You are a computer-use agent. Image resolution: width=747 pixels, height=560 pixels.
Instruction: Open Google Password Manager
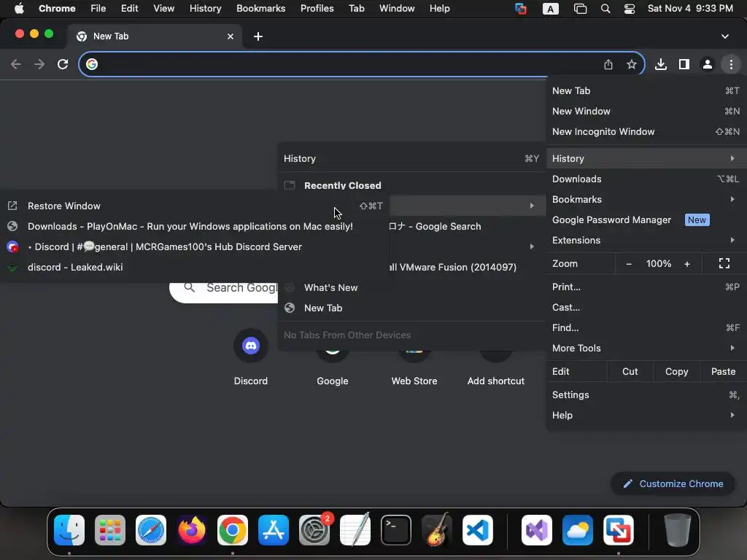(x=646, y=220)
